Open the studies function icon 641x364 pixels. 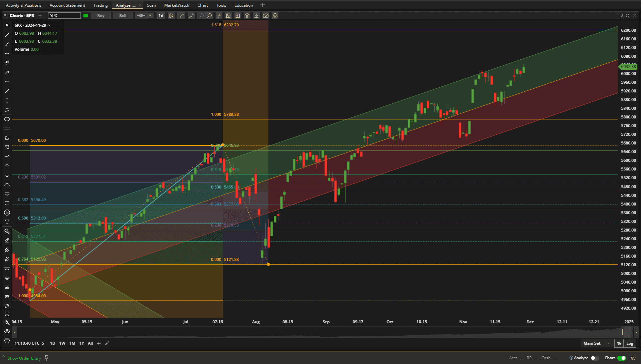click(x=219, y=16)
